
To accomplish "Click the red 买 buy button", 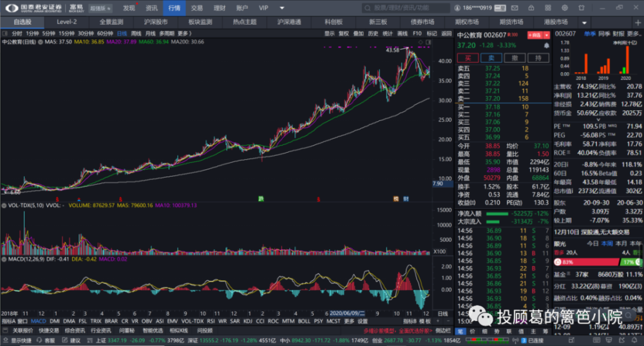I will click(468, 58).
